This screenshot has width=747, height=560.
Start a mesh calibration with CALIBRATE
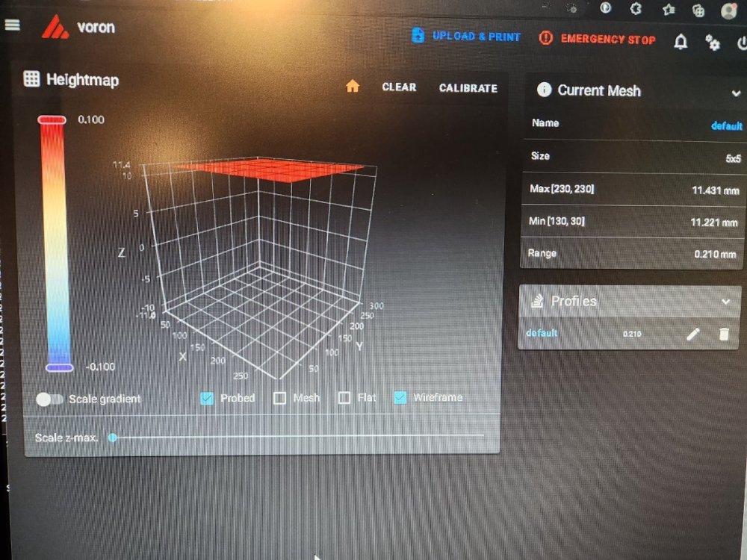click(468, 87)
